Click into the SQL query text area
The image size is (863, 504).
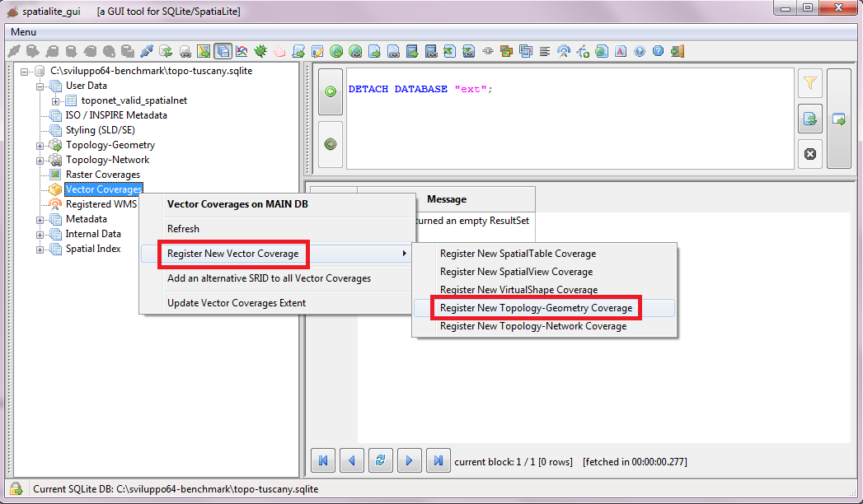pyautogui.click(x=570, y=118)
